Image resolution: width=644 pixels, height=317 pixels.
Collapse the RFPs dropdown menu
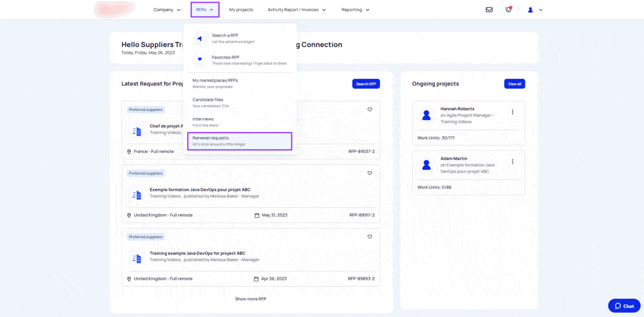tap(205, 10)
